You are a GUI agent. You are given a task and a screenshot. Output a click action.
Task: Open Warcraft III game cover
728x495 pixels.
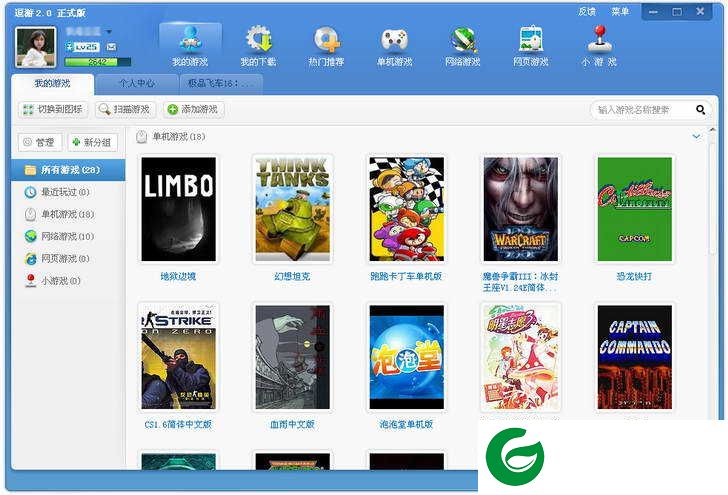(x=520, y=209)
